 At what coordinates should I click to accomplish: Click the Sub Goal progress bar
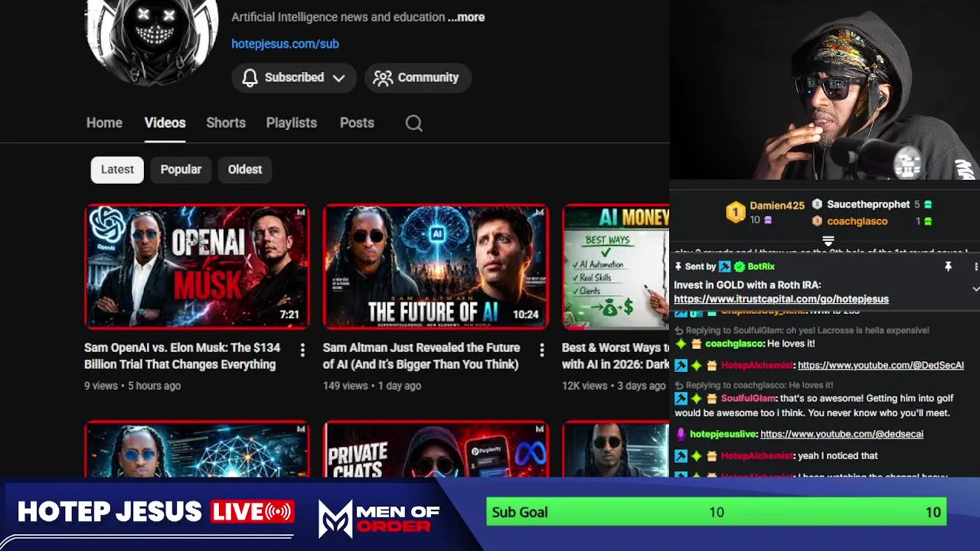[x=717, y=512]
